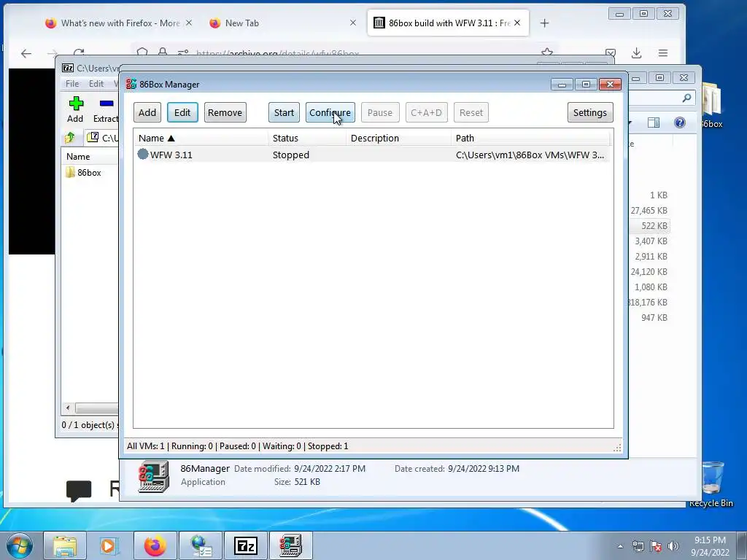Click Edit in 86Box Manager
The width and height of the screenshot is (747, 560).
coord(182,112)
